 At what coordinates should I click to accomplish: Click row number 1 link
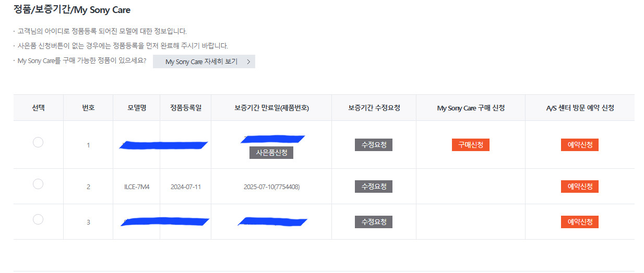click(88, 145)
